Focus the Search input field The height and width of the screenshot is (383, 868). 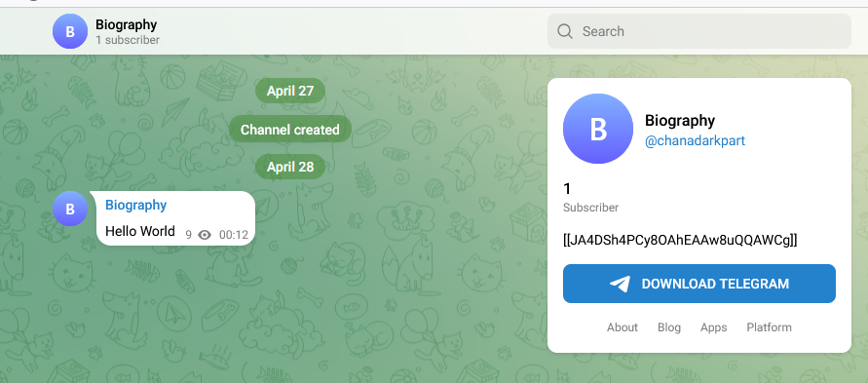[x=699, y=31]
